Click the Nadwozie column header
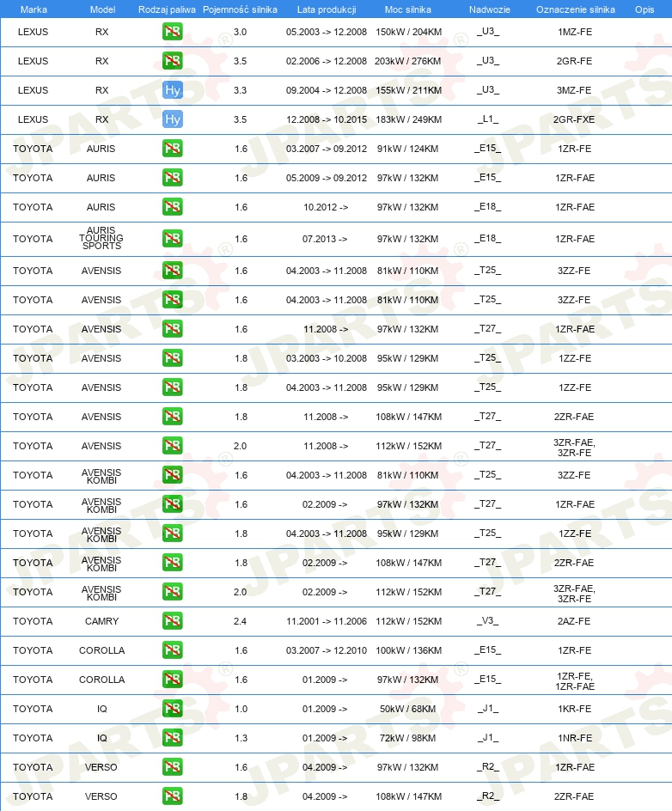 [489, 9]
